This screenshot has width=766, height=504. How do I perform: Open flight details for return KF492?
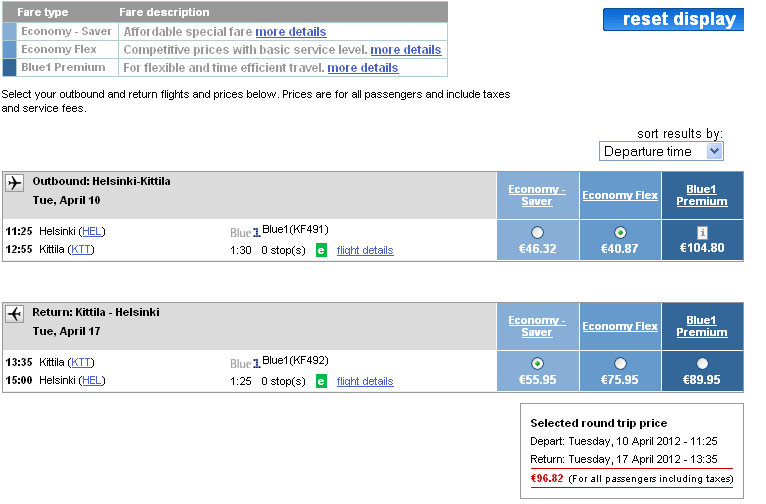coord(365,381)
